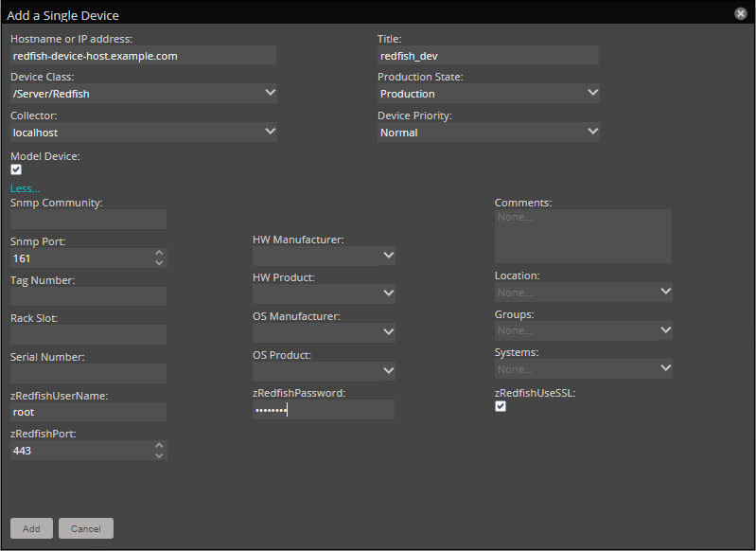Screen dimensions: 756x551
Task: Close the Add a Single Device dialog
Action: coord(741,13)
